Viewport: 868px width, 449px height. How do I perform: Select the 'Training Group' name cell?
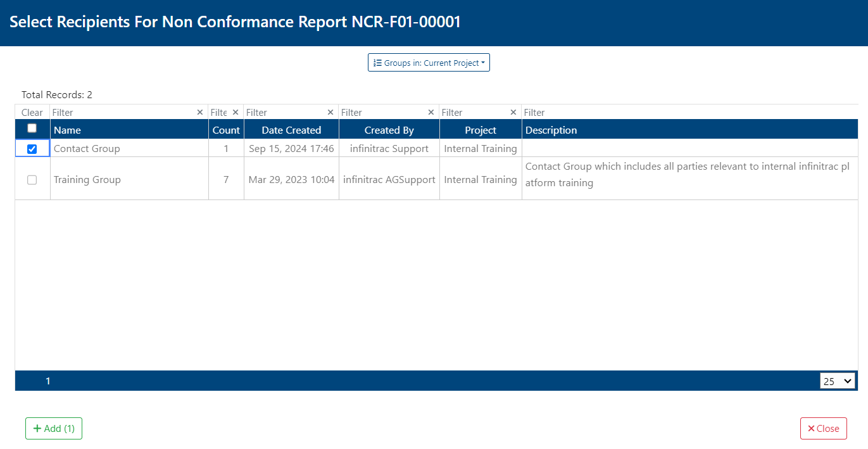pos(130,179)
